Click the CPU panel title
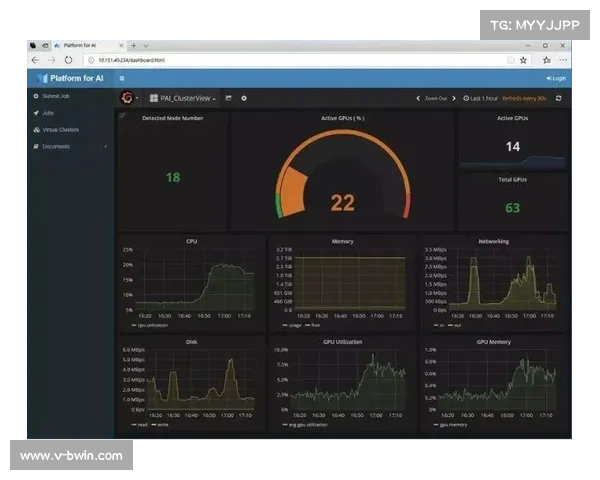This screenshot has width=600, height=480. pyautogui.click(x=191, y=242)
